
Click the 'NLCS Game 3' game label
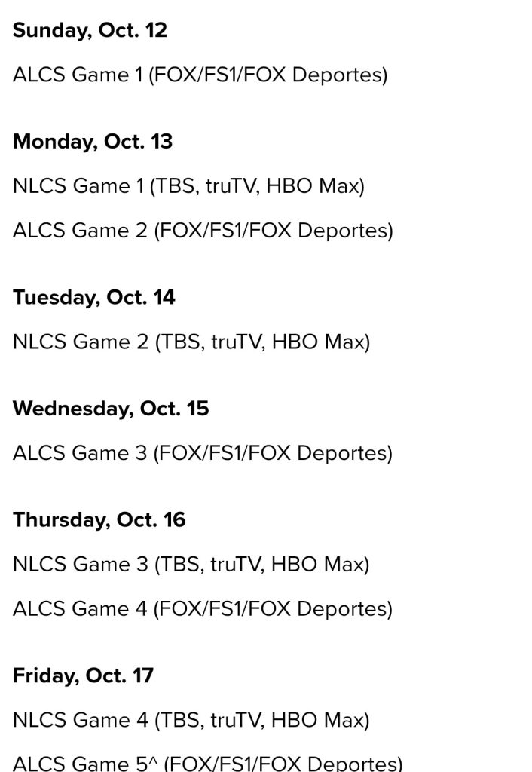pyautogui.click(x=81, y=564)
